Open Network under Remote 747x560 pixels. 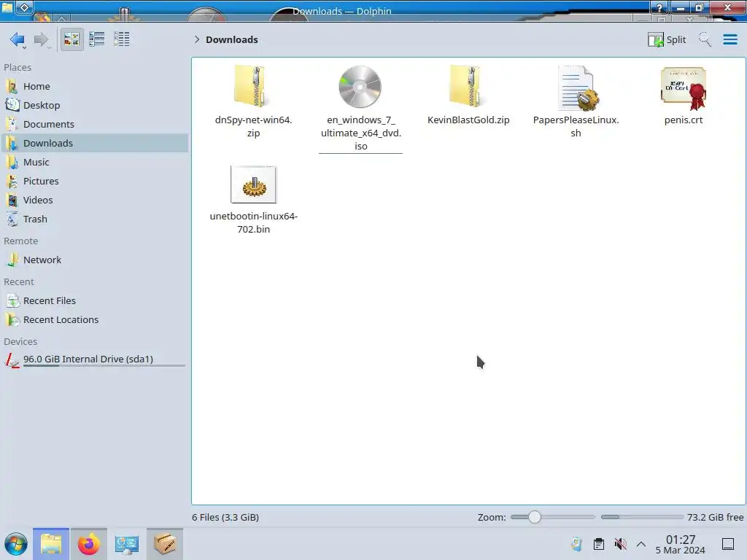click(95, 260)
